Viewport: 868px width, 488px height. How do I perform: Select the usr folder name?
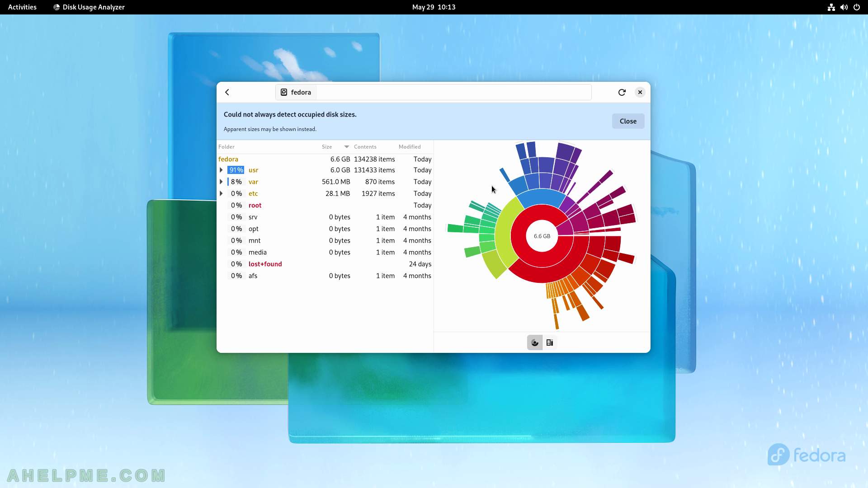[x=253, y=170]
